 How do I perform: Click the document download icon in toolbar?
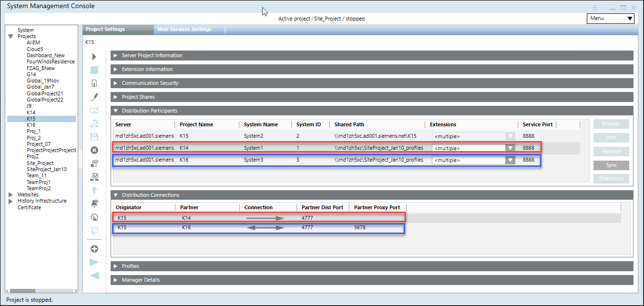point(94,83)
